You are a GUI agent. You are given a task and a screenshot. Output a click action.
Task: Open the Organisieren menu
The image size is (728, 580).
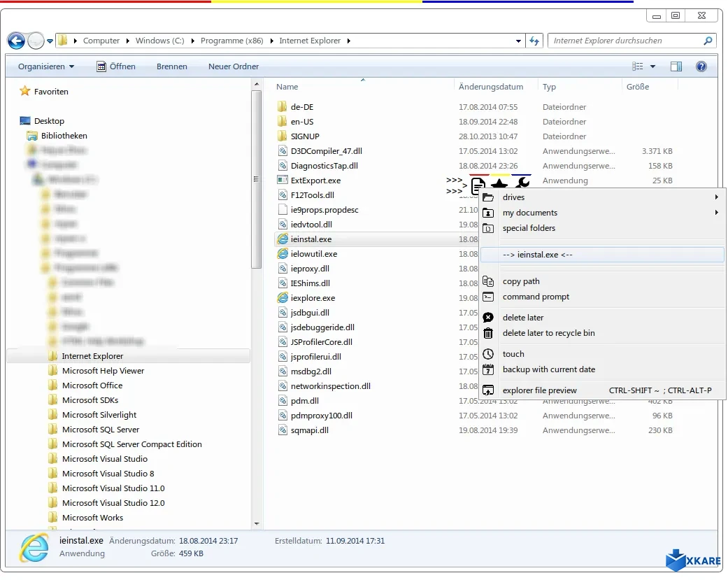[x=46, y=66]
